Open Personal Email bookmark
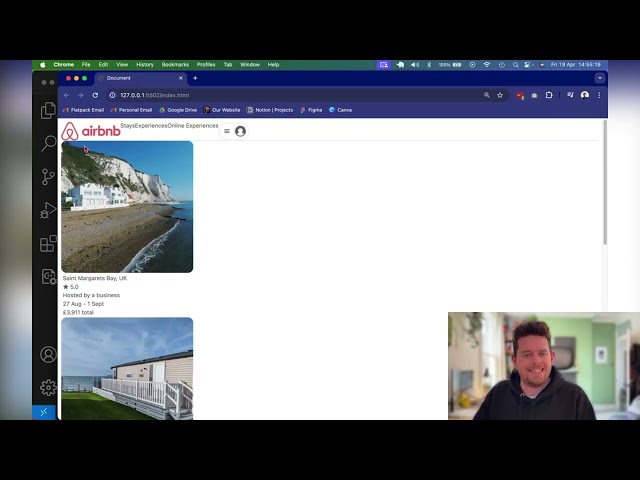The image size is (640, 480). click(x=131, y=110)
